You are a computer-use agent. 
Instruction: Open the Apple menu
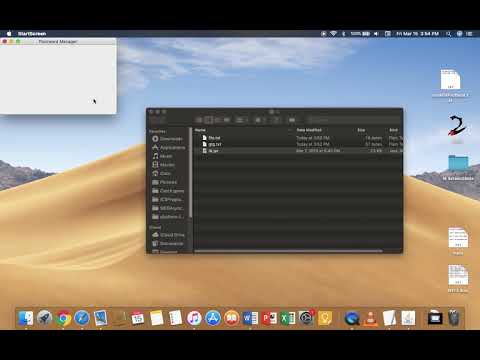pos(9,34)
